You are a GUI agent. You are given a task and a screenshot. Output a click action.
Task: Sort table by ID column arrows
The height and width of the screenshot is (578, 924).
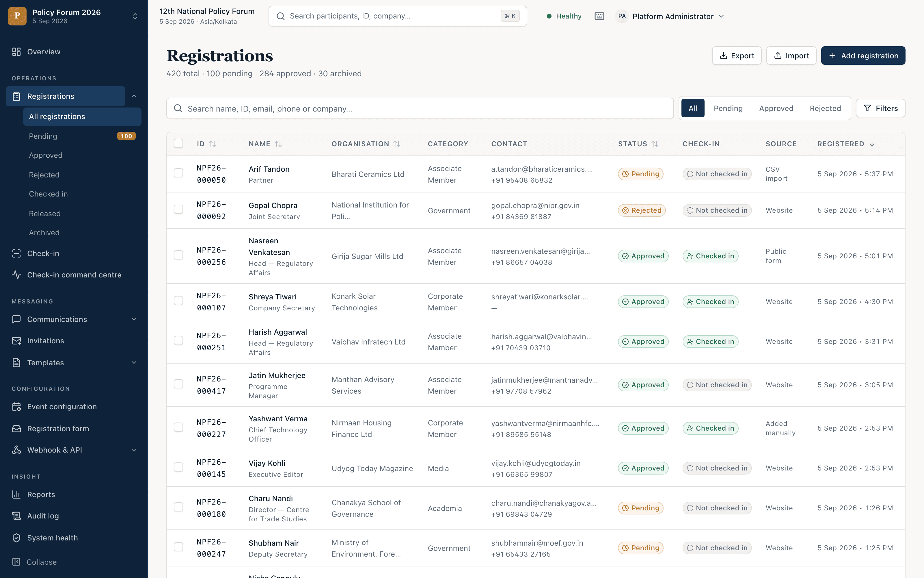213,144
